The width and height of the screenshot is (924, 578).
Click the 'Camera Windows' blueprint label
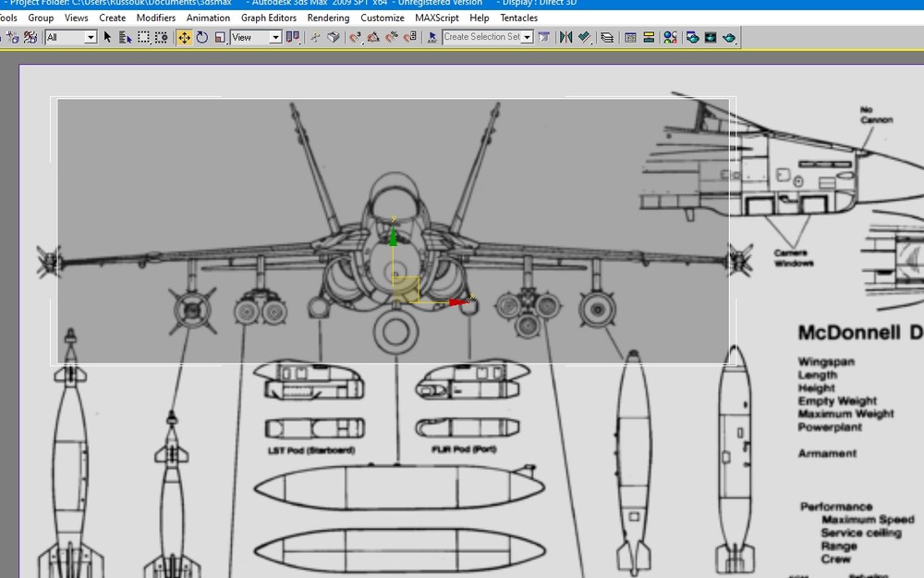tap(793, 258)
